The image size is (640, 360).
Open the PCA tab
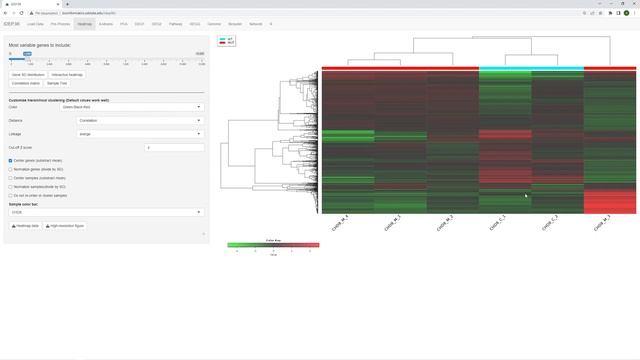click(124, 24)
